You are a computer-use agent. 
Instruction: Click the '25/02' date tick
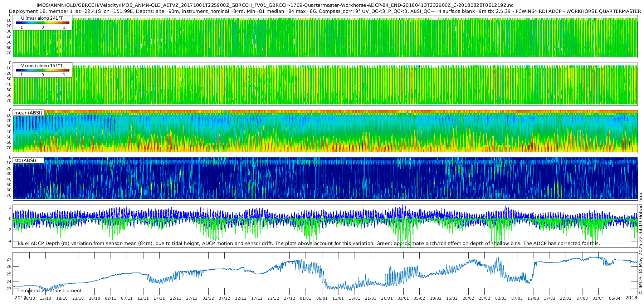(484, 299)
